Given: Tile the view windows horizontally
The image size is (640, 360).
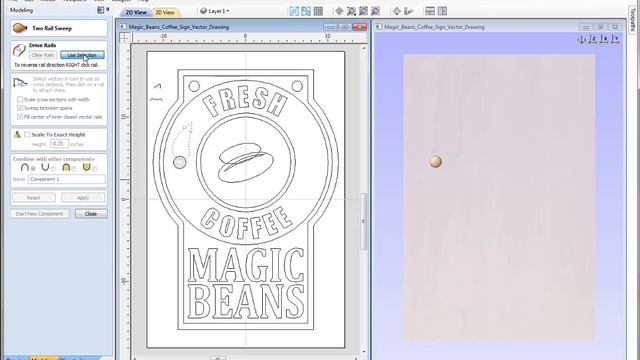Looking at the screenshot, I should pos(430,11).
